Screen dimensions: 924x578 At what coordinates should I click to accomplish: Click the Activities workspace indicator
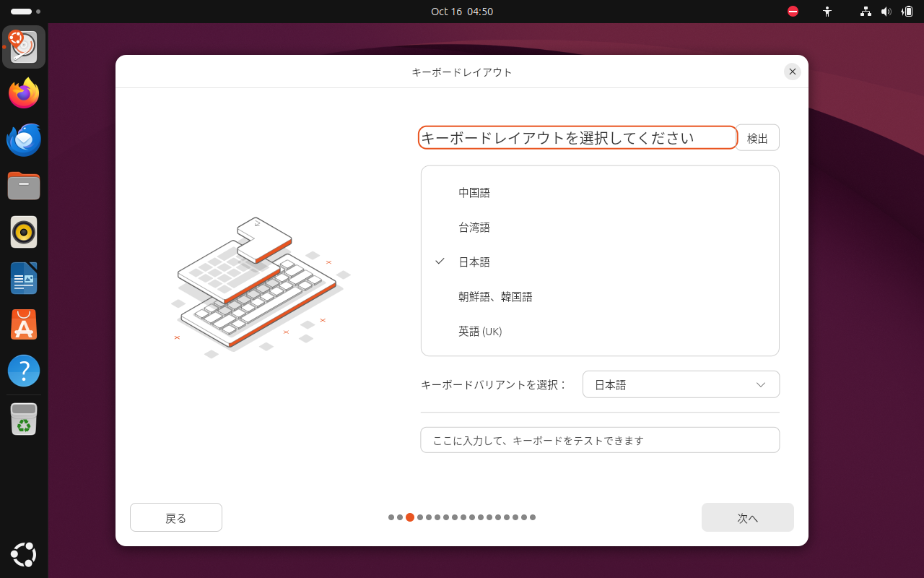[x=25, y=12]
